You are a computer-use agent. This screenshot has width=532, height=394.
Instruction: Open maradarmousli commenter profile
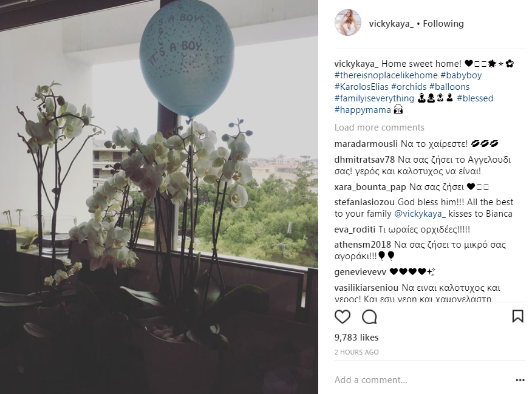(366, 144)
